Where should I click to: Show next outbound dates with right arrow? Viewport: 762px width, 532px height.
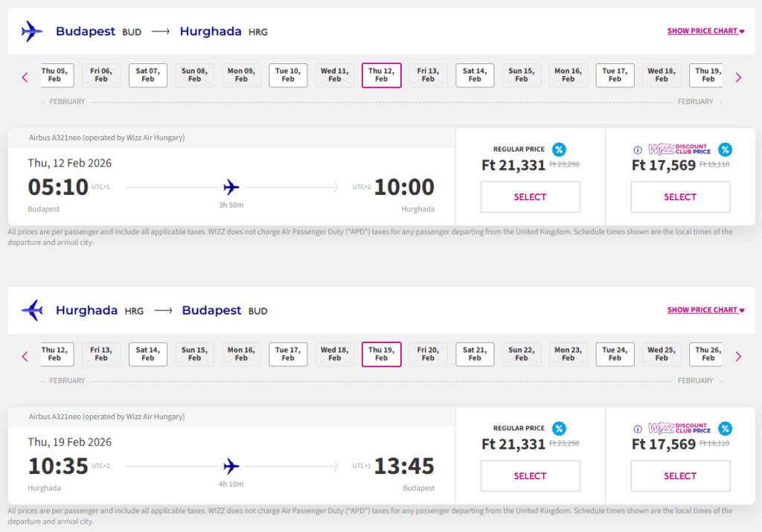coord(738,77)
